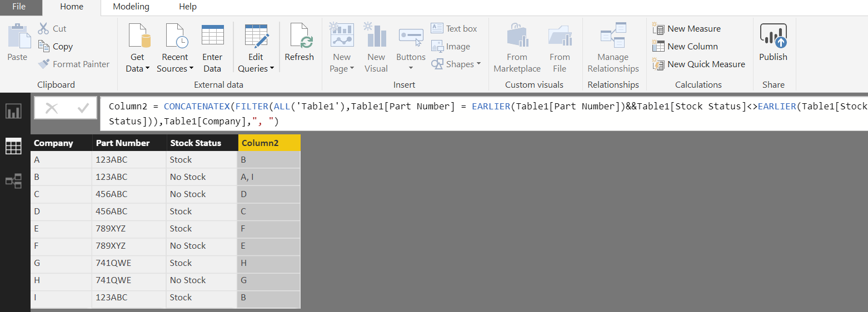Open Recent Sources

coord(175,48)
